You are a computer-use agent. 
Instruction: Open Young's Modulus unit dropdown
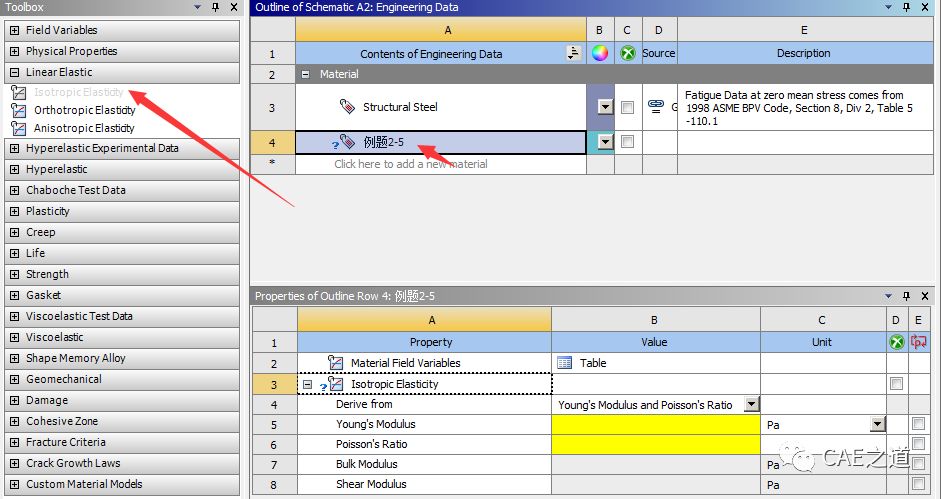(x=878, y=425)
